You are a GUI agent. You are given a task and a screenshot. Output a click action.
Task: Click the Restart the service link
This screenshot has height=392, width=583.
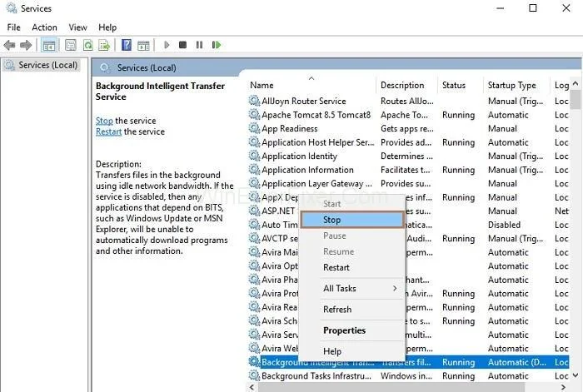[x=108, y=131]
